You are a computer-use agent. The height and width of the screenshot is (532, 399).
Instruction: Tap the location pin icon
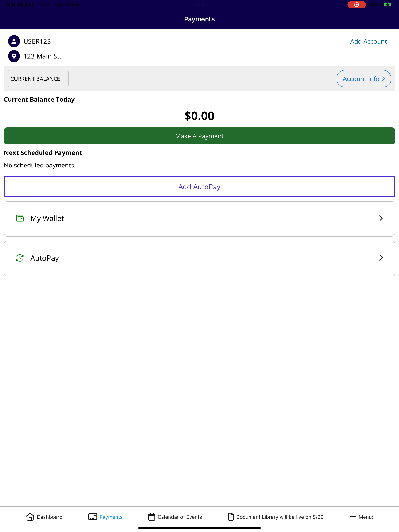pos(14,56)
